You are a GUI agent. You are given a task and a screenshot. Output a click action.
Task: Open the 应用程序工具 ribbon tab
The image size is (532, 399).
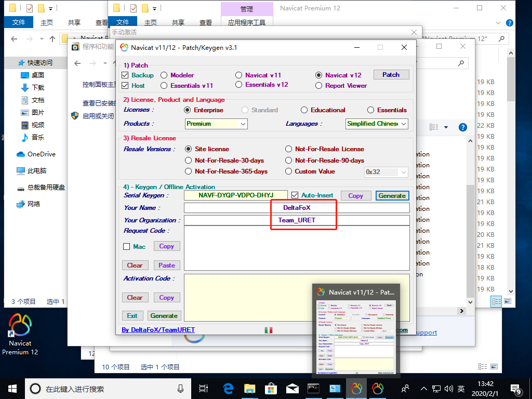[247, 22]
